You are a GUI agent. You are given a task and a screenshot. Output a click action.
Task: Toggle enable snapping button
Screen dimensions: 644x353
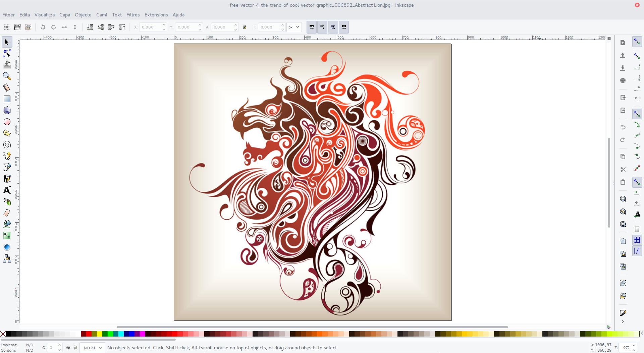(x=637, y=42)
